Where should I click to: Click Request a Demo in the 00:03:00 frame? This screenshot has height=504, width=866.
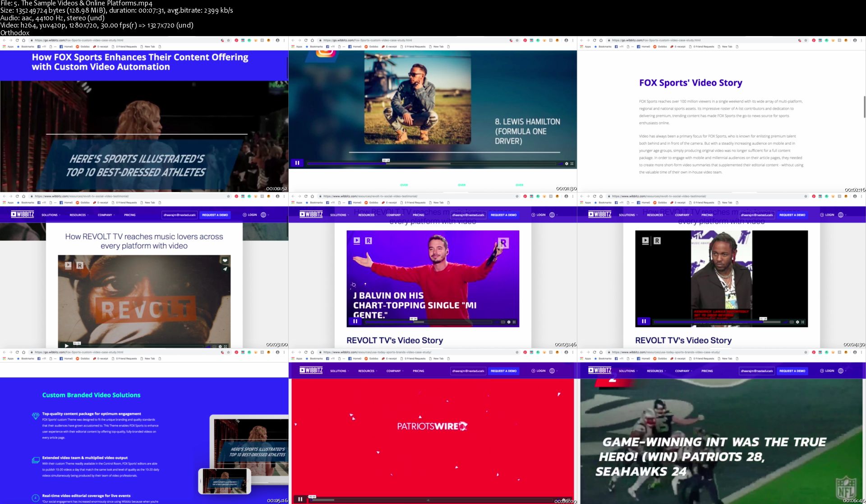tap(215, 215)
